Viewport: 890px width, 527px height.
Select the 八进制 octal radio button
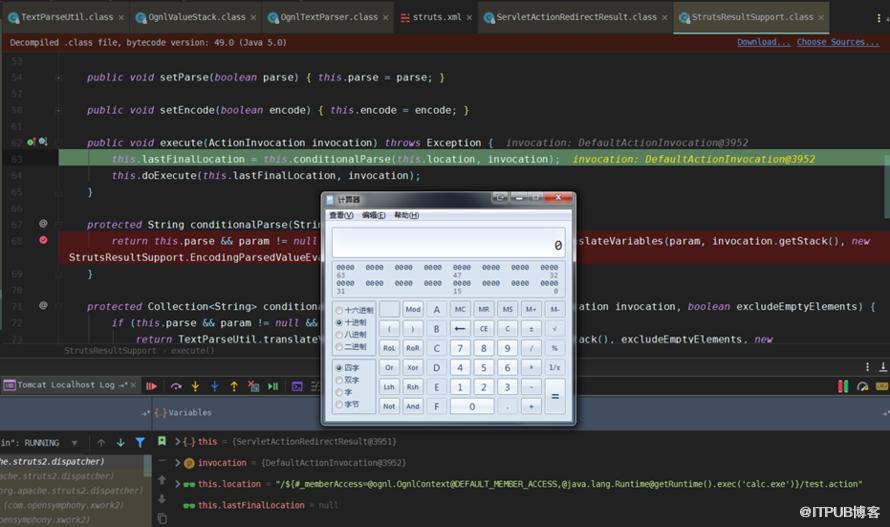[x=339, y=334]
